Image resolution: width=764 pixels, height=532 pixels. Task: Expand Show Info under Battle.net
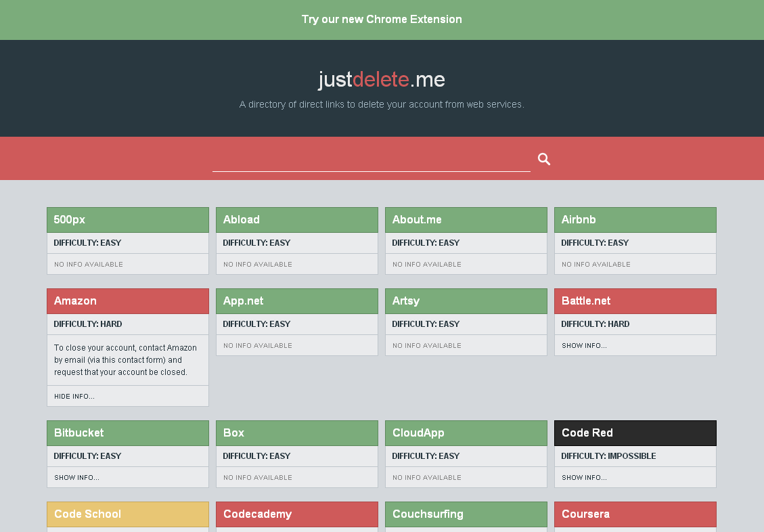click(x=584, y=346)
